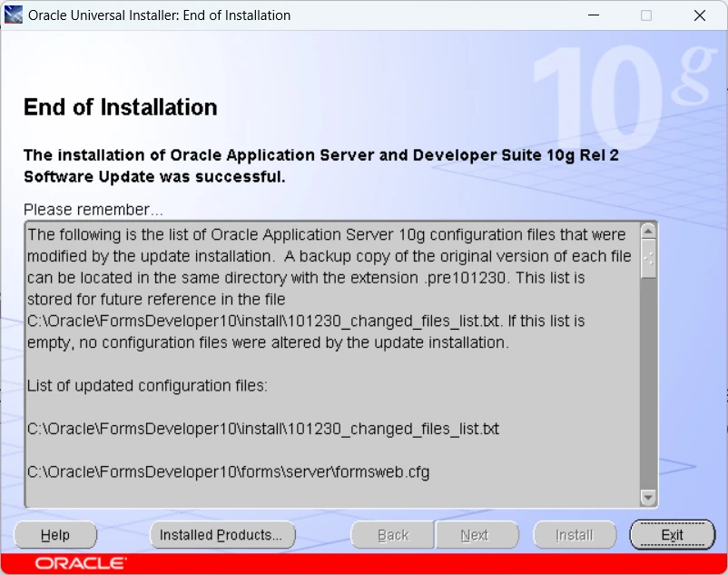
Task: Open the Help dialog
Action: point(55,535)
